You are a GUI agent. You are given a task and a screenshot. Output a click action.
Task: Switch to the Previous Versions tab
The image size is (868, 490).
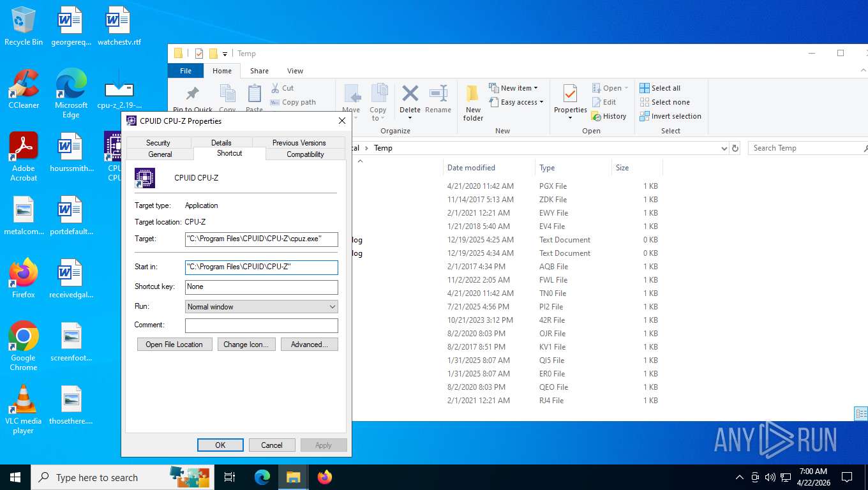click(x=299, y=143)
